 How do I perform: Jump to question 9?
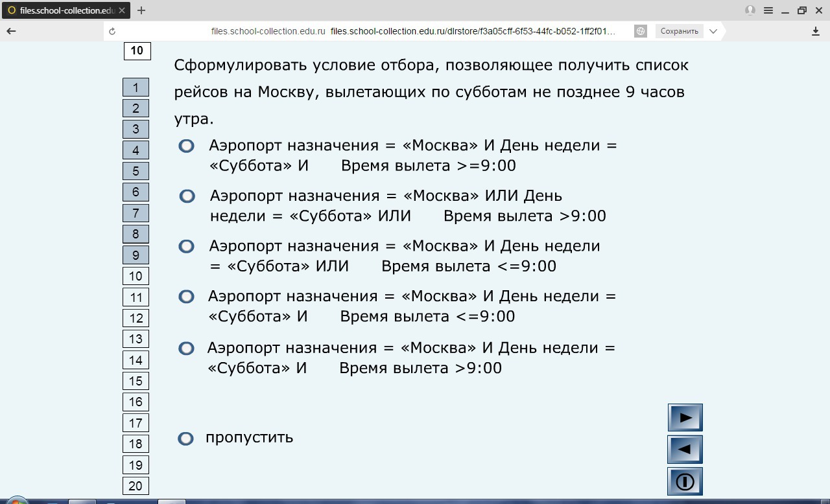[x=136, y=255]
